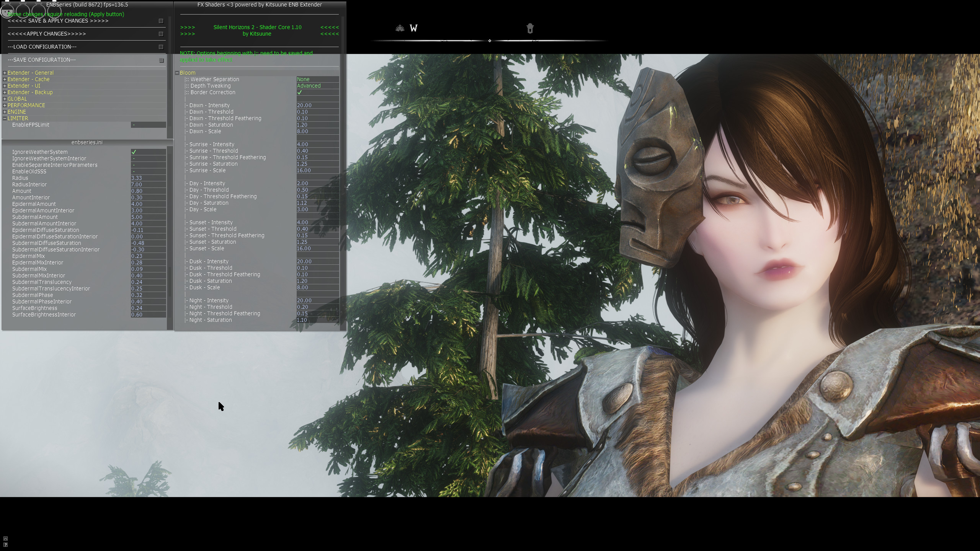
Task: Click the LOAD CONFIGURATION square button
Action: 161,47
